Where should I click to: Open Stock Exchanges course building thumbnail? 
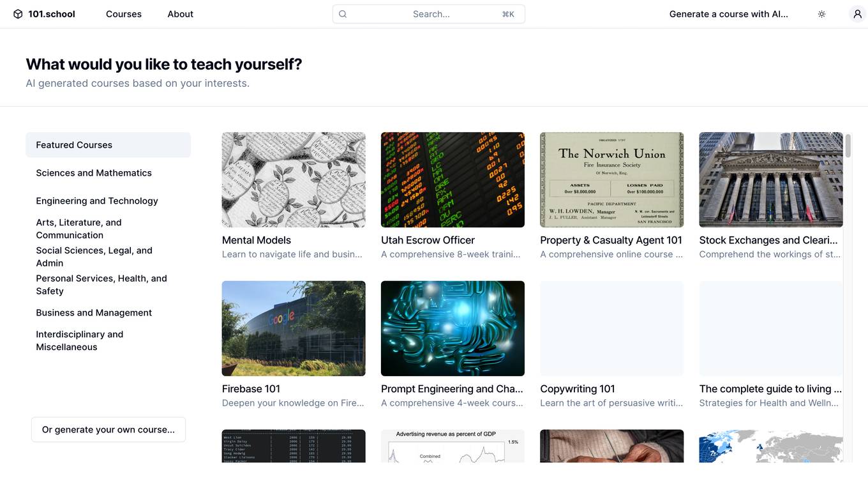coord(771,179)
